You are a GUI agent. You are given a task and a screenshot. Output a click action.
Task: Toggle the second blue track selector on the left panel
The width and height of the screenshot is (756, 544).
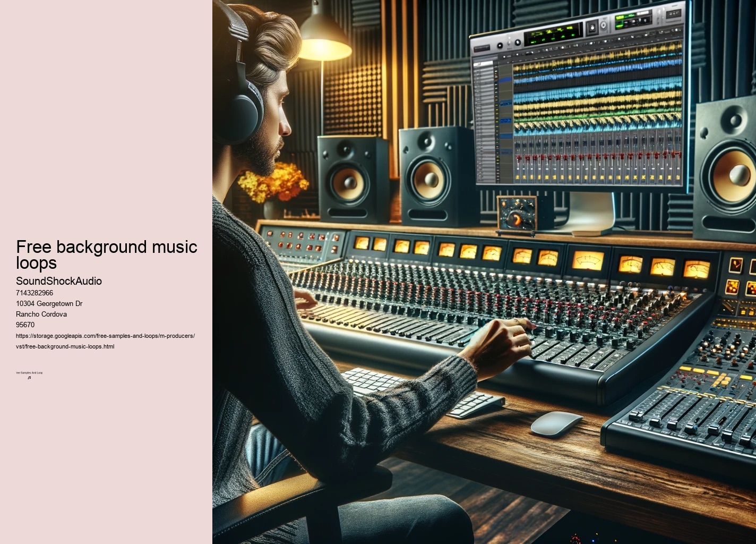click(x=505, y=104)
